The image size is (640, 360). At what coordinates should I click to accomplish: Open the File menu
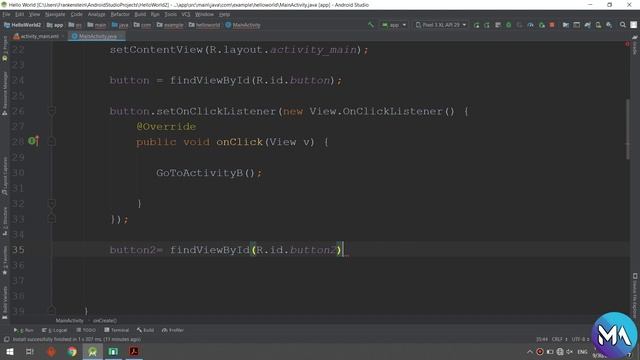pyautogui.click(x=6, y=14)
